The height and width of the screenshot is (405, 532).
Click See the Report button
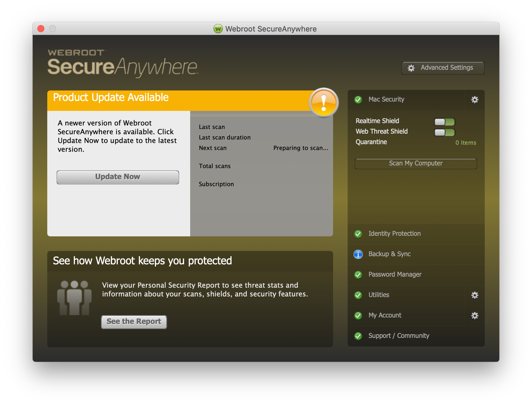point(134,322)
